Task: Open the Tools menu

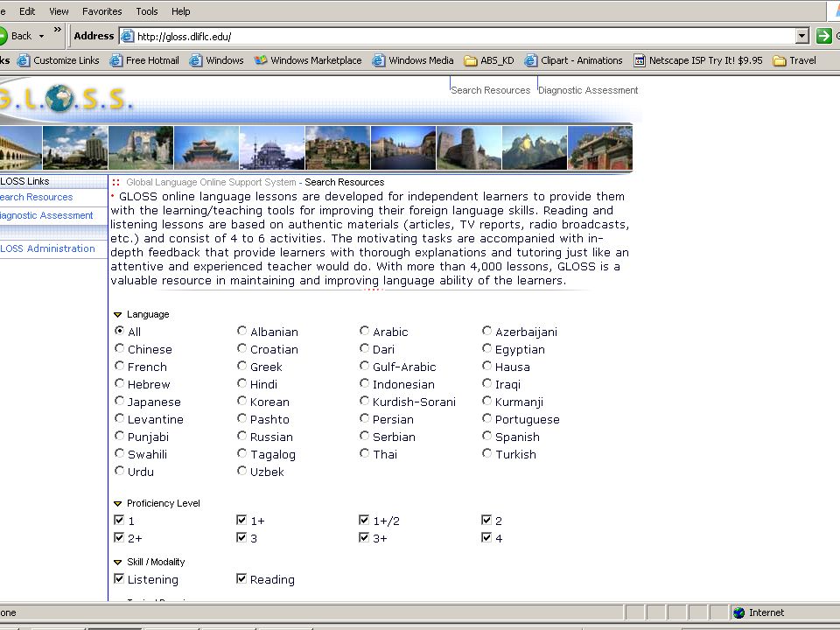Action: [147, 11]
